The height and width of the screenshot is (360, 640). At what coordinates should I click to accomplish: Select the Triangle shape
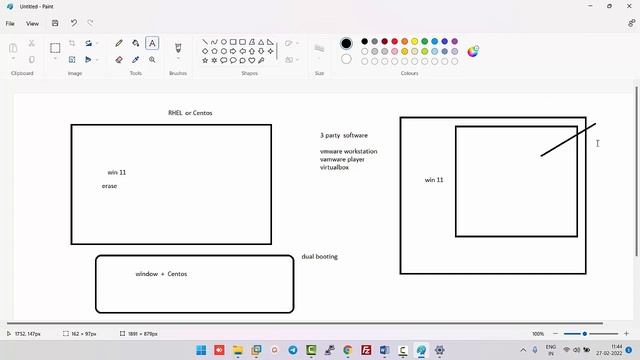261,42
